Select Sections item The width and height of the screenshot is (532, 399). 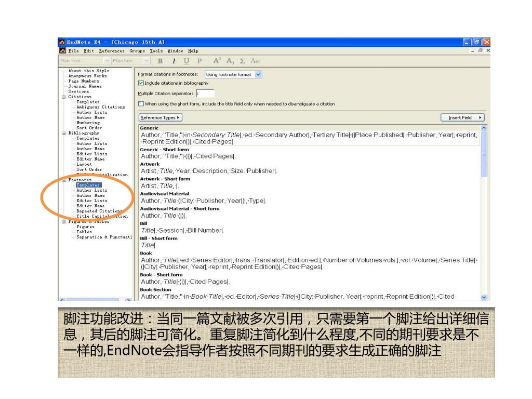[78, 91]
